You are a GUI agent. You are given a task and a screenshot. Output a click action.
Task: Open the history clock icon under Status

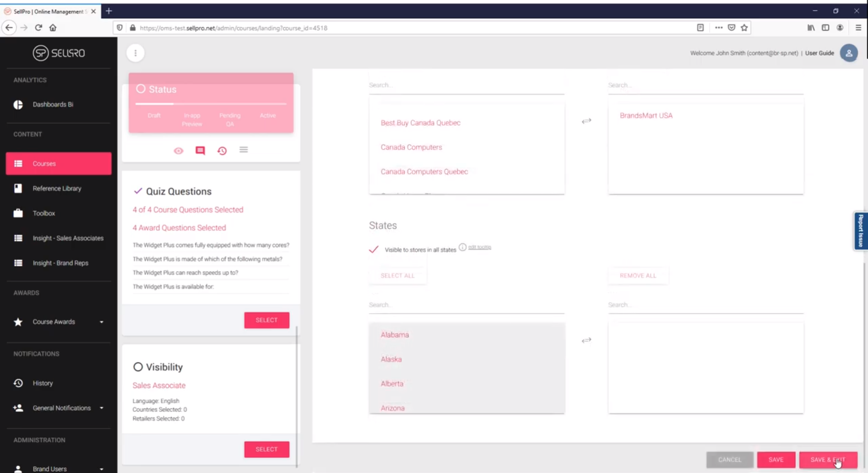[222, 151]
